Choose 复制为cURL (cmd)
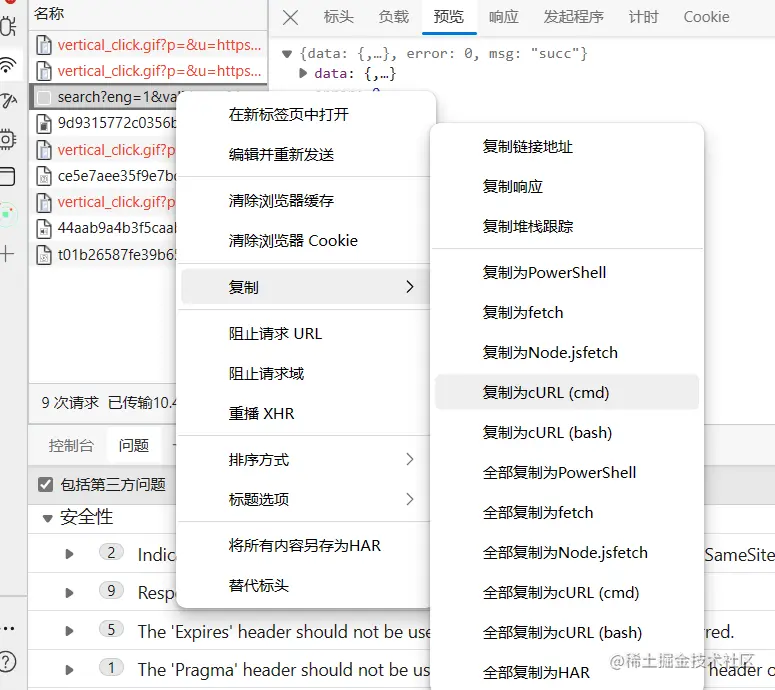Screen dimensions: 775x690 click(567, 392)
